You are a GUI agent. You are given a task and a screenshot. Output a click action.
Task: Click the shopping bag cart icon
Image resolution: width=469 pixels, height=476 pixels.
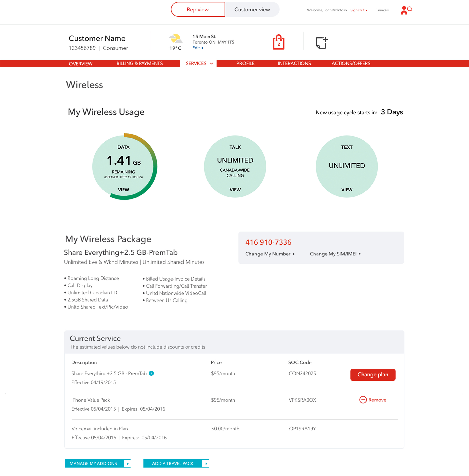(278, 42)
